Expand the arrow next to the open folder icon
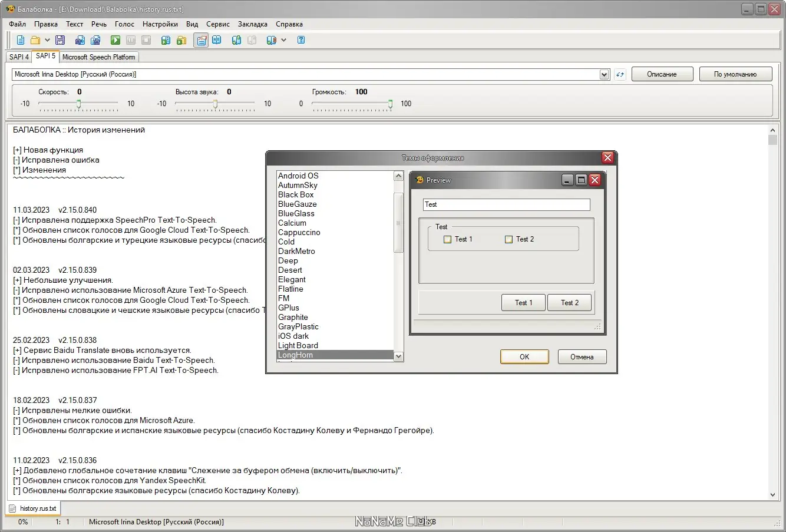The image size is (786, 532). coord(48,40)
